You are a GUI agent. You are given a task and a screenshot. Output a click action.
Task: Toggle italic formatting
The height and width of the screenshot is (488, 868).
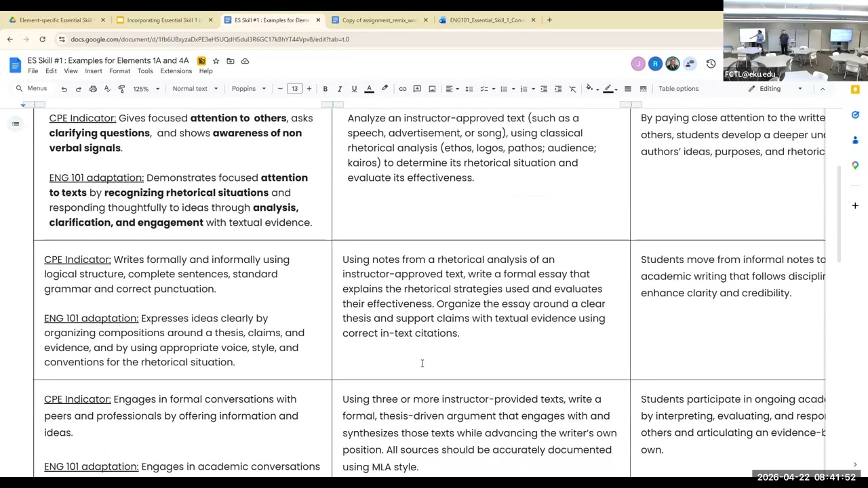[x=340, y=89]
